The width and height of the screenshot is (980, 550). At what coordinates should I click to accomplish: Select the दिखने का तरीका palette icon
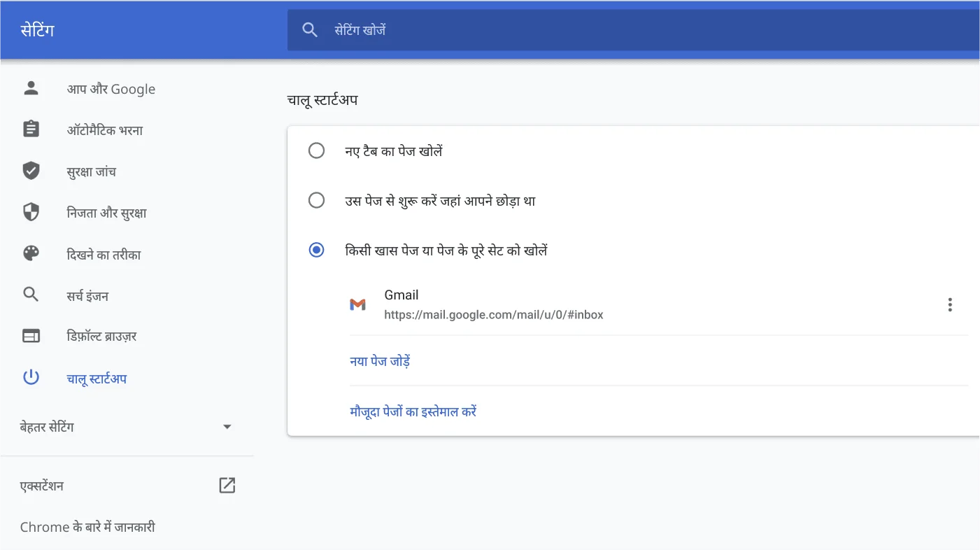(31, 253)
